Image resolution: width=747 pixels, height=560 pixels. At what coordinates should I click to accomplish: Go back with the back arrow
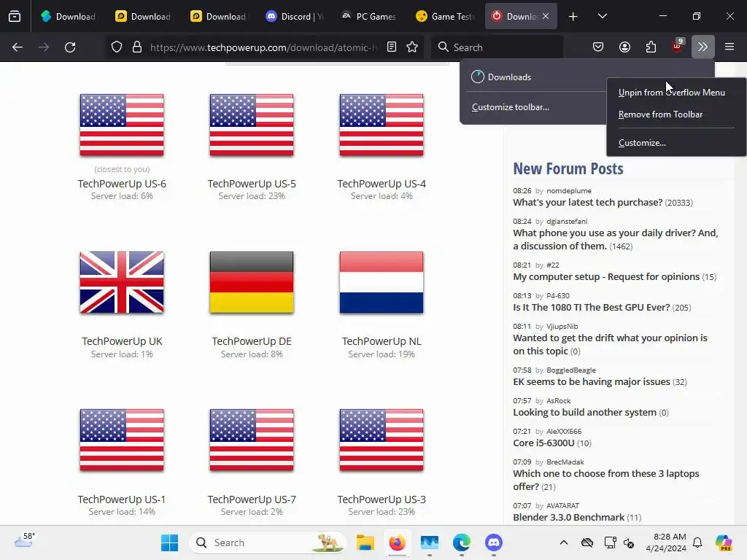tap(18, 47)
